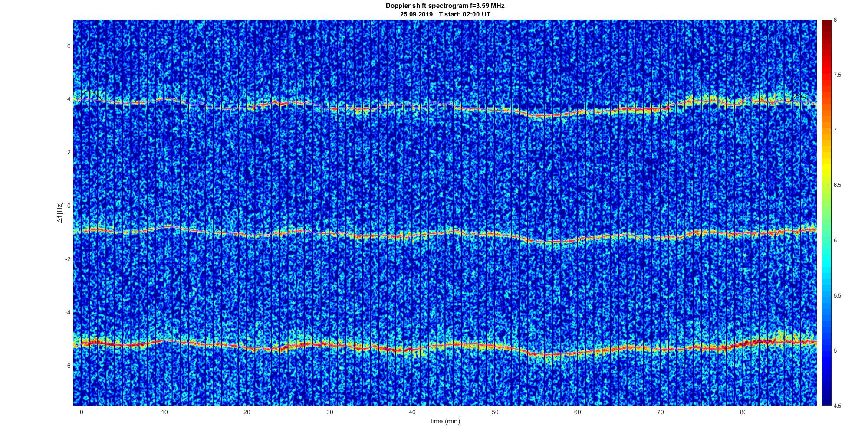Click colorbar tick label '4.5'
868x435 pixels.
[838, 406]
